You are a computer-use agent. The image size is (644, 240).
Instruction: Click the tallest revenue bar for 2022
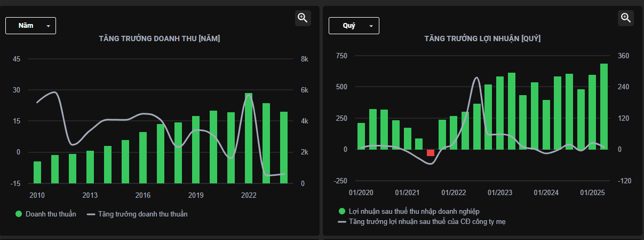[x=249, y=138]
